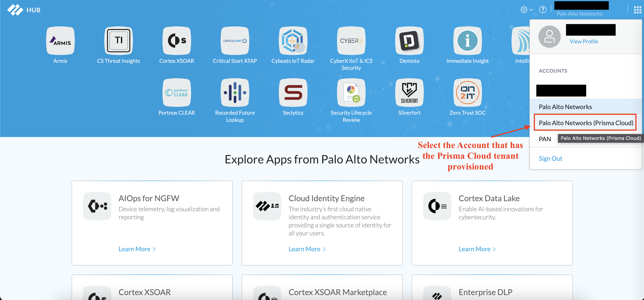Switch to the PAN account
Viewport: 644px width, 300px height.
[x=545, y=139]
